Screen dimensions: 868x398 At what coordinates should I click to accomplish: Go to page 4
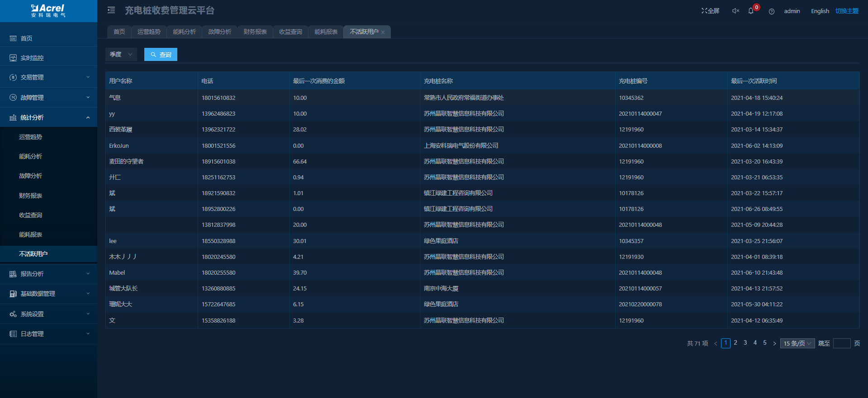click(755, 343)
